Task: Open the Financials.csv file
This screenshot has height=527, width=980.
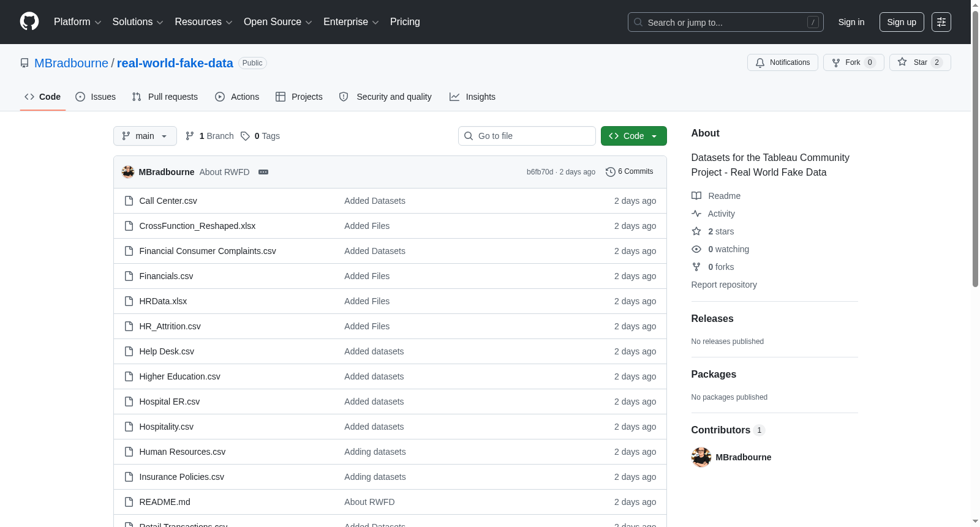Action: (x=167, y=276)
